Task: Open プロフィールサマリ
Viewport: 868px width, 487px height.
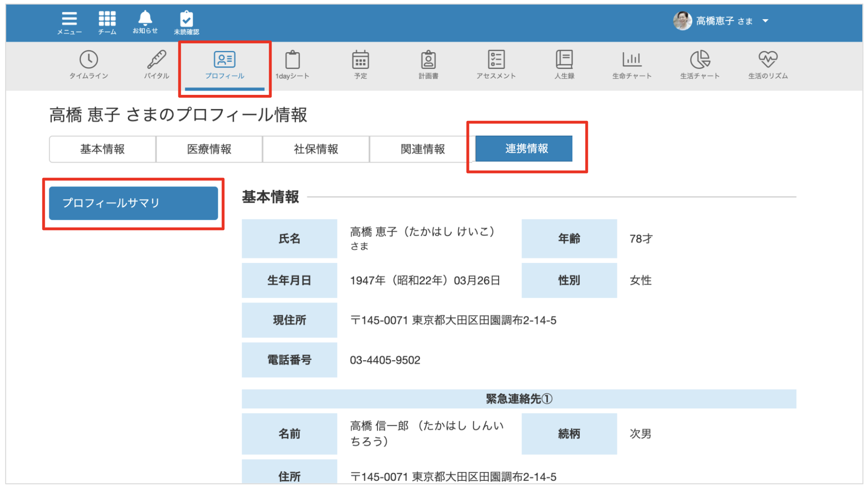Action: (x=133, y=203)
